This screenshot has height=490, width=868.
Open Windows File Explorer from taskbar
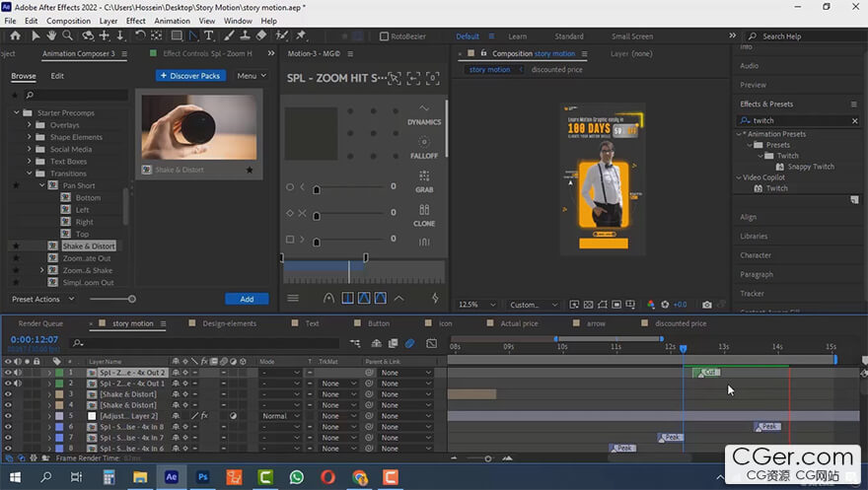[x=139, y=477]
